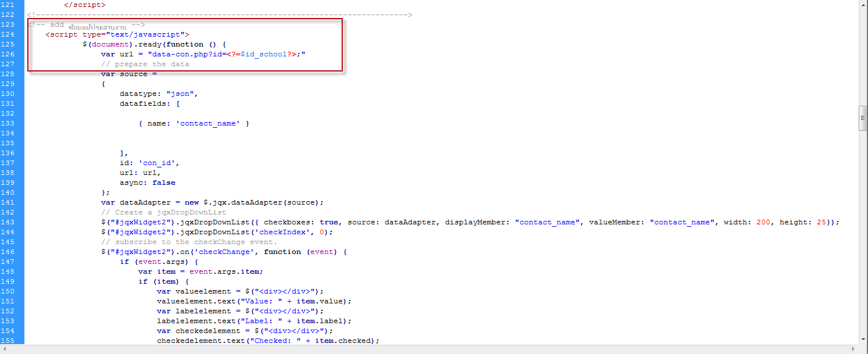Click the "url: url," line
Screen dimensions: 868x354
point(141,173)
